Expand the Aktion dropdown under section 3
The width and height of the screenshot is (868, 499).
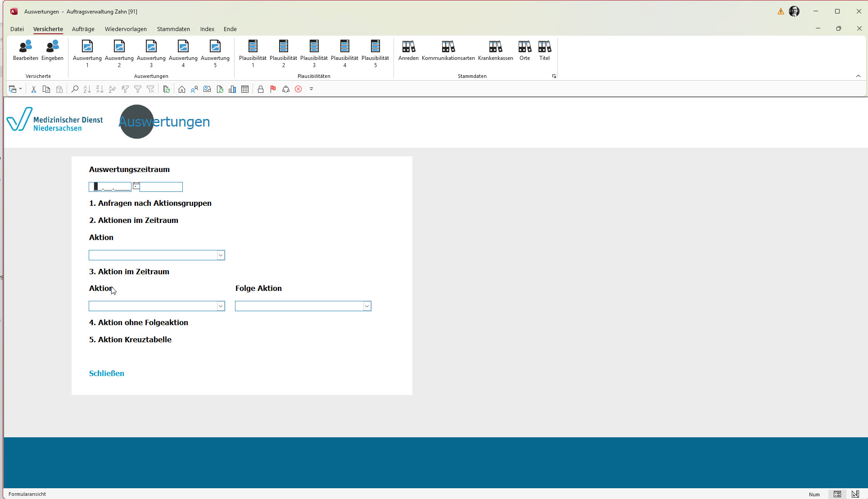(221, 306)
